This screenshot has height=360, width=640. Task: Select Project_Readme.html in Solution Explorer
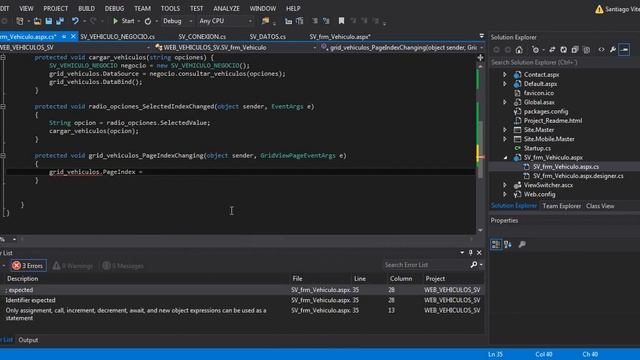point(553,120)
